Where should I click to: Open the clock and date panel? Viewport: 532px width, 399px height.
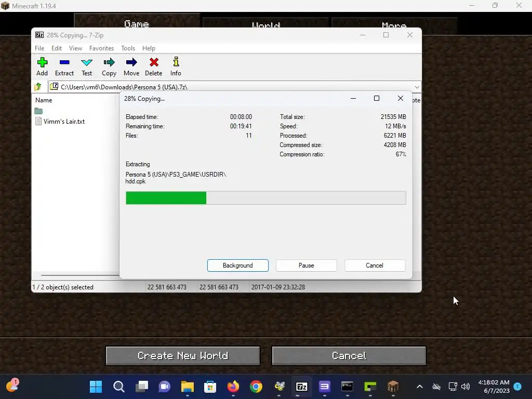(x=494, y=387)
